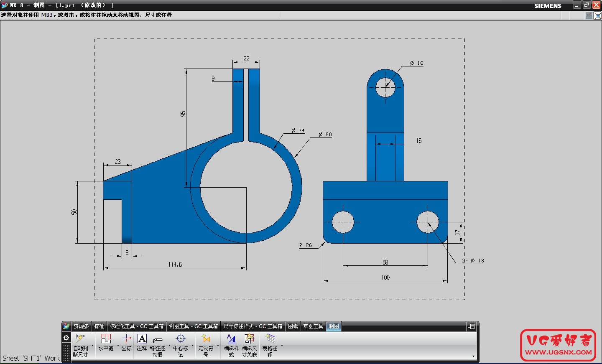The height and width of the screenshot is (364, 602).
Task: Switch to the 草图工具 tab
Action: pos(313,326)
